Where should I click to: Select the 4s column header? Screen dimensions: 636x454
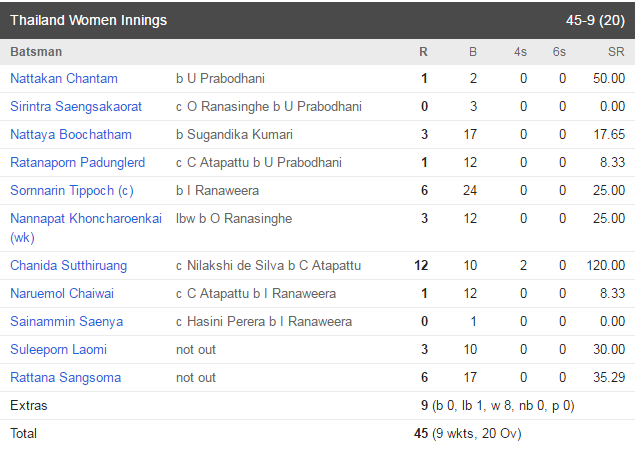520,52
